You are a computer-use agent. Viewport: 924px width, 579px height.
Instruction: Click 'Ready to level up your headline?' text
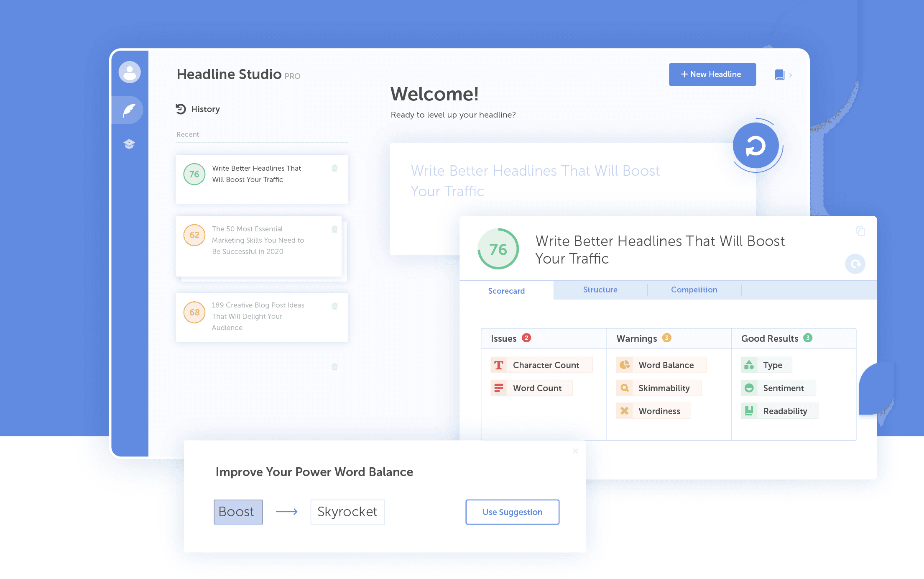(x=453, y=115)
